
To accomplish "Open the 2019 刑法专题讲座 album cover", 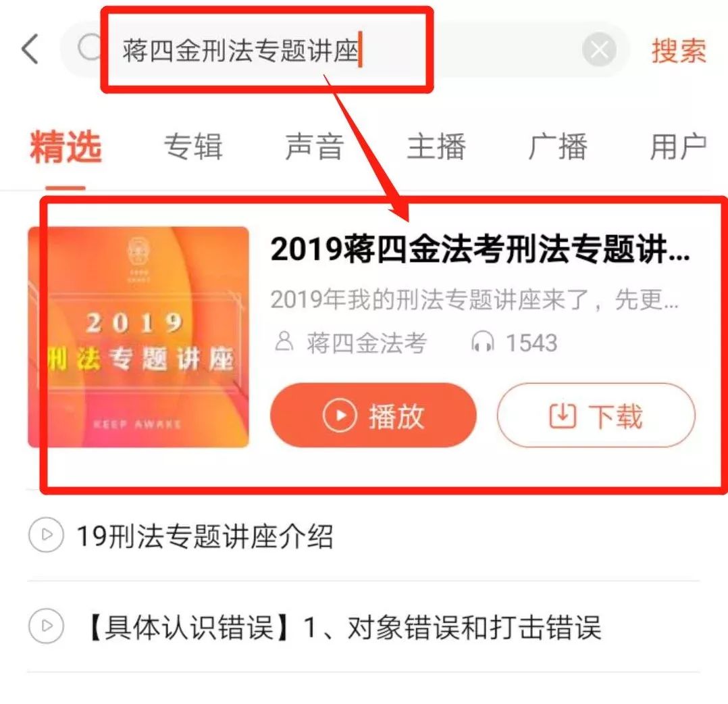I will point(138,337).
